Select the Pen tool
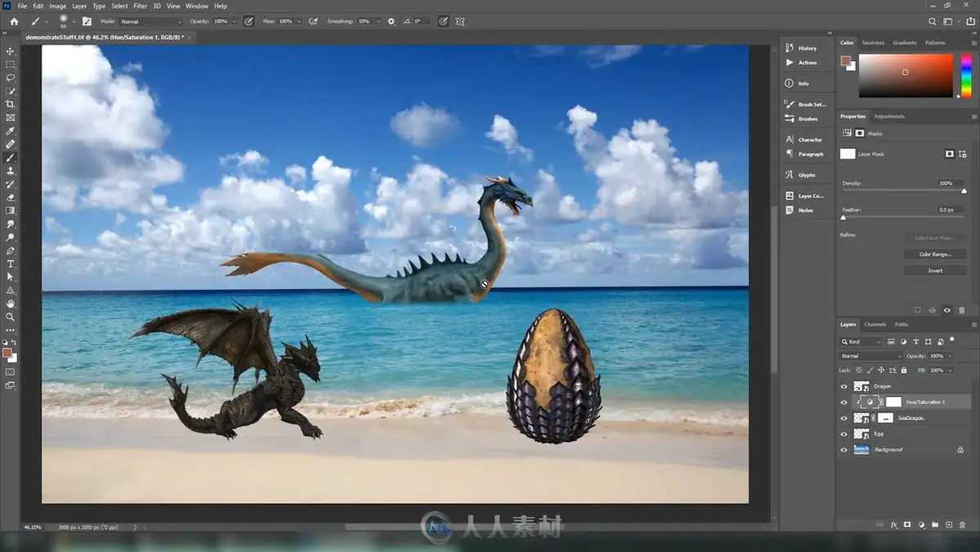The width and height of the screenshot is (980, 552). pos(11,251)
